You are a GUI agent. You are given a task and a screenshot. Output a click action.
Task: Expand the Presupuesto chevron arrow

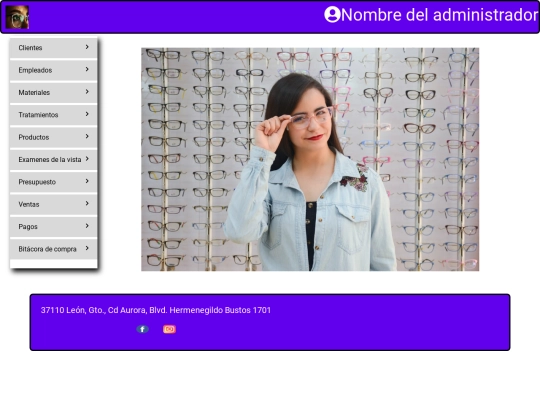point(87,181)
